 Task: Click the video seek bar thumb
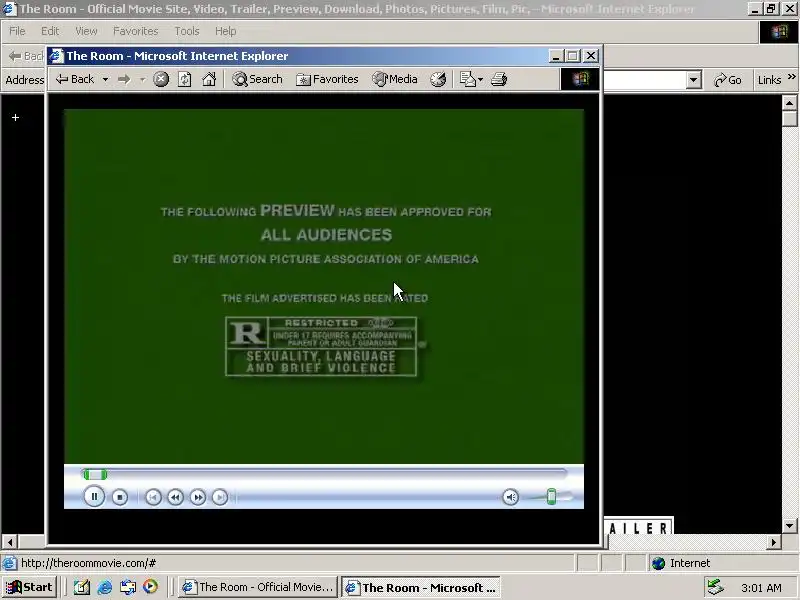tap(95, 474)
